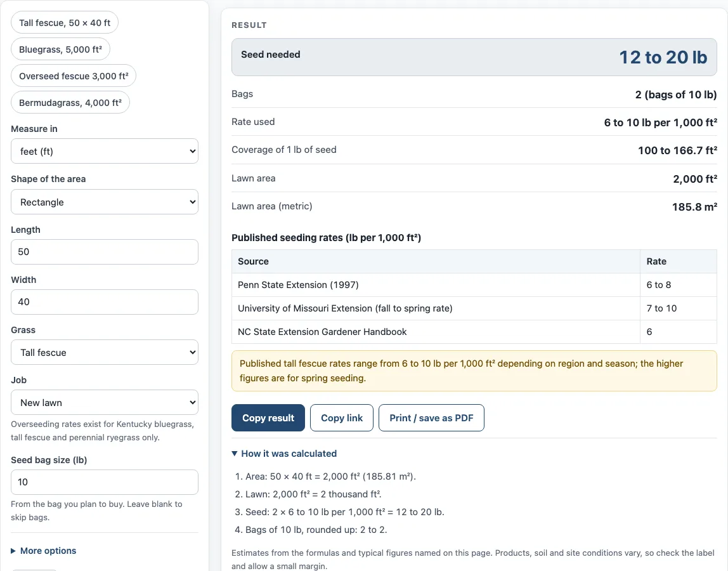Apply the 'Overseed fescue 3,000 ft²' preset

coord(74,75)
